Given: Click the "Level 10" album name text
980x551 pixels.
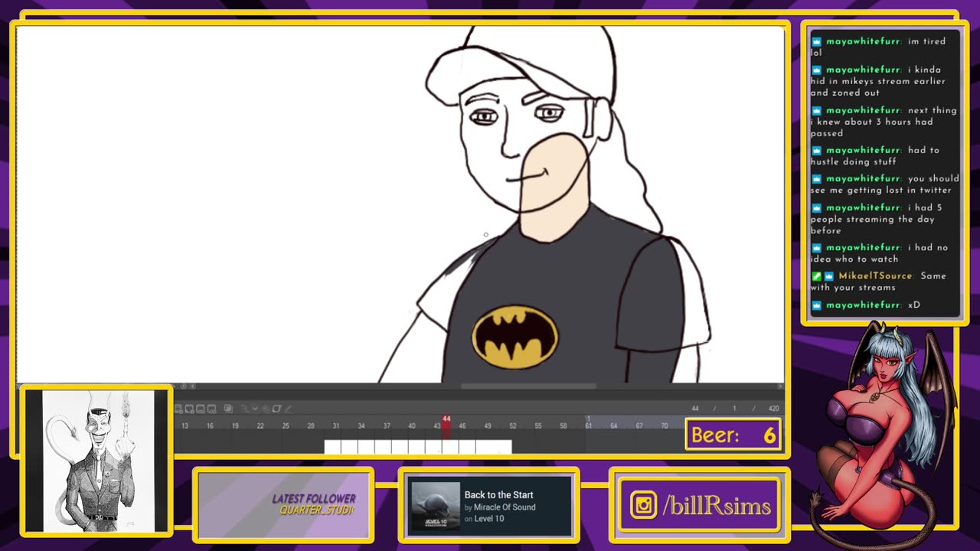Looking at the screenshot, I should 488,519.
